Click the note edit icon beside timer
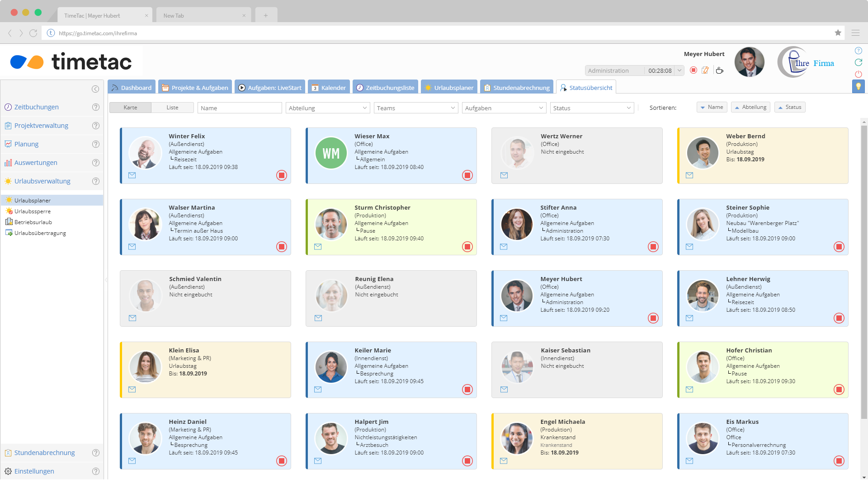Image resolution: width=868 pixels, height=488 pixels. [705, 70]
